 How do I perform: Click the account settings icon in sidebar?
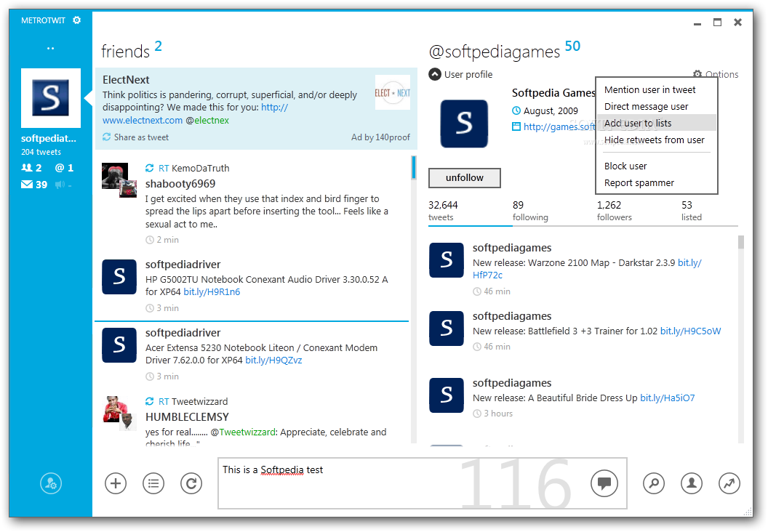coord(51,483)
